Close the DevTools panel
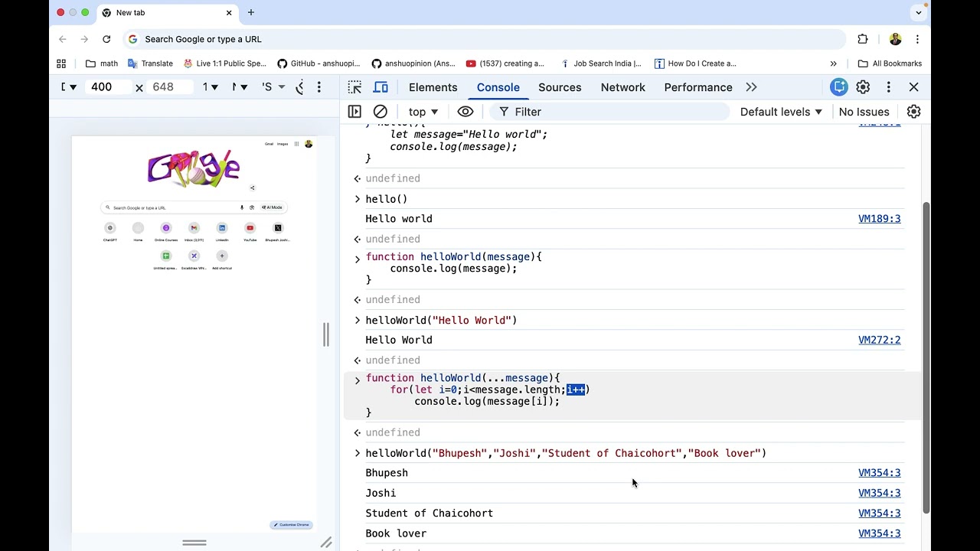Screen dimensions: 980x551 [913, 87]
